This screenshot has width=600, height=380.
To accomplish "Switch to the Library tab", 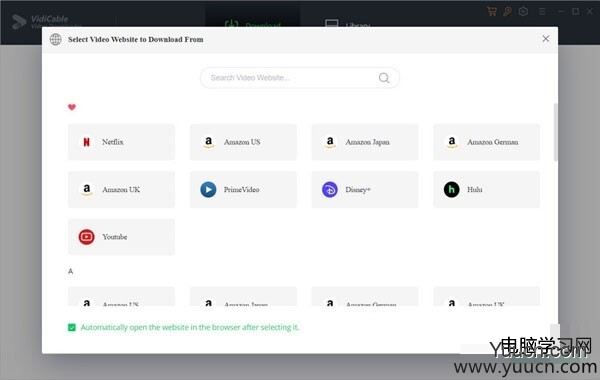I will click(x=347, y=25).
